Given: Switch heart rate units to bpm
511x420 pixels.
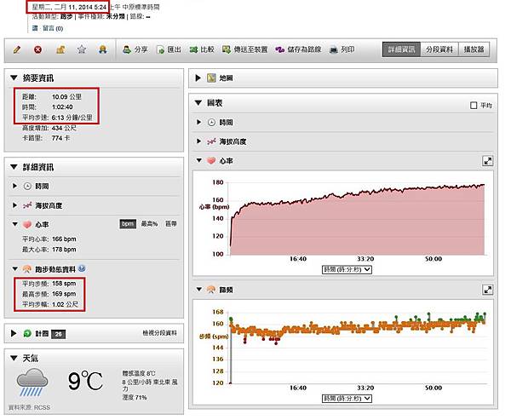Looking at the screenshot, I should (128, 224).
